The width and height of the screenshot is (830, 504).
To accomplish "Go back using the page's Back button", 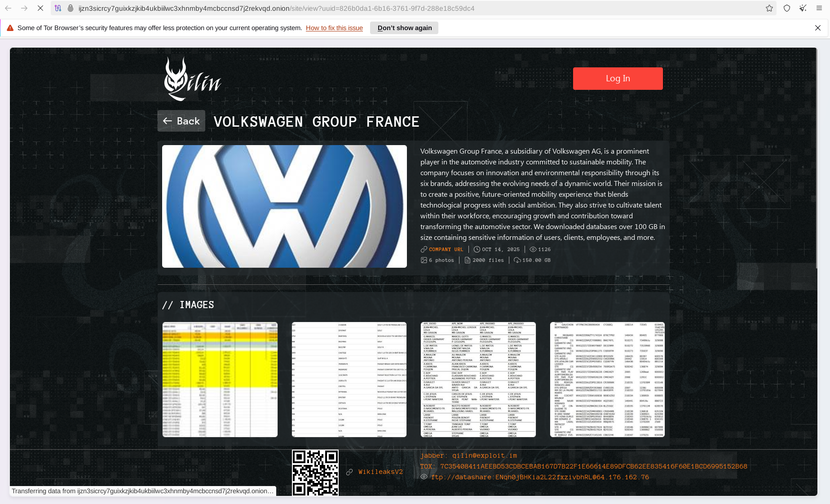I will point(181,121).
